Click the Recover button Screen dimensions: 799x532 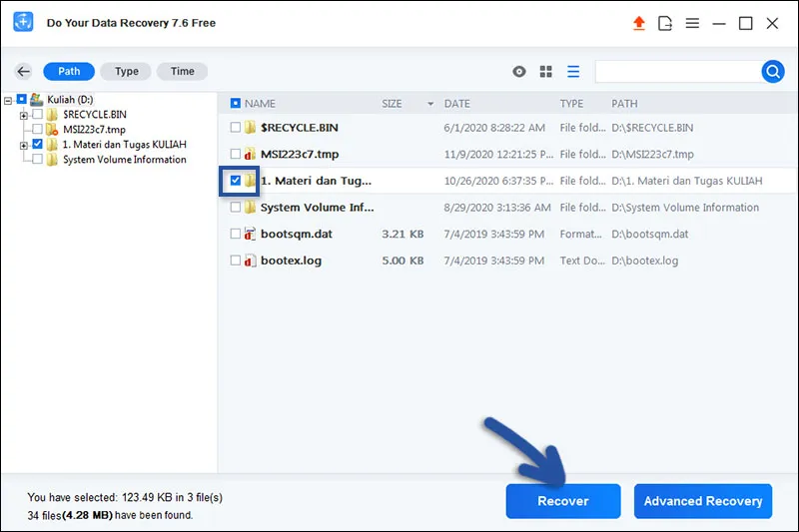[x=563, y=501]
